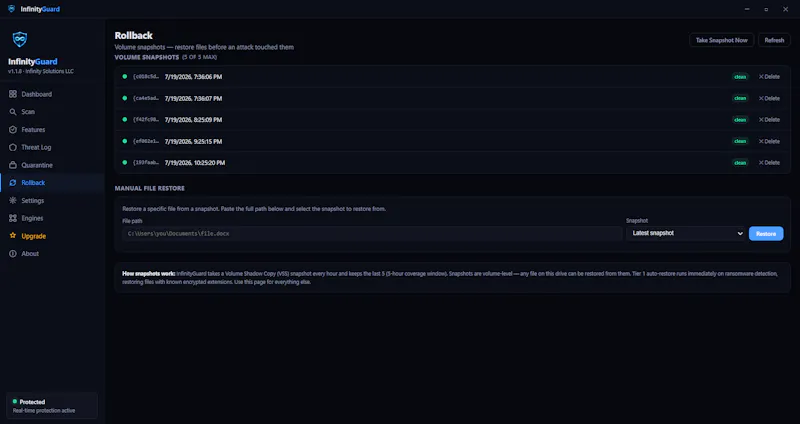
Task: Delete the 10:25:20 PM snapshot
Action: pos(769,163)
